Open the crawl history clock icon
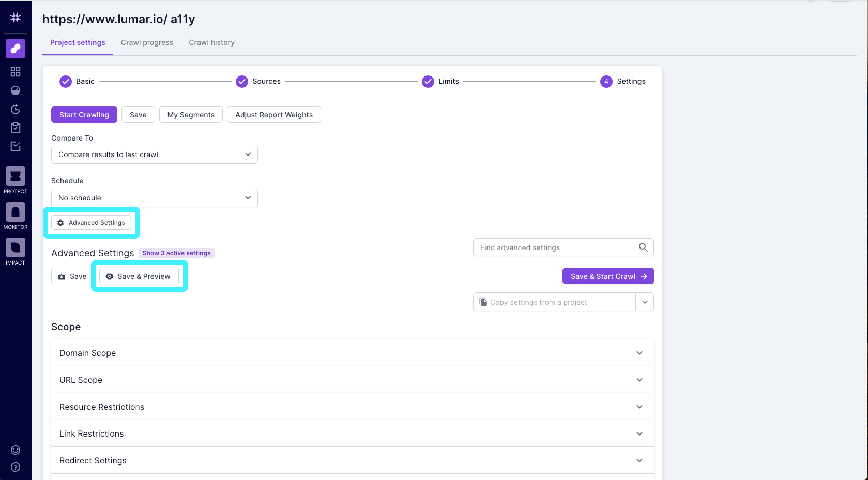Screen dimensions: 868x480 point(15,109)
